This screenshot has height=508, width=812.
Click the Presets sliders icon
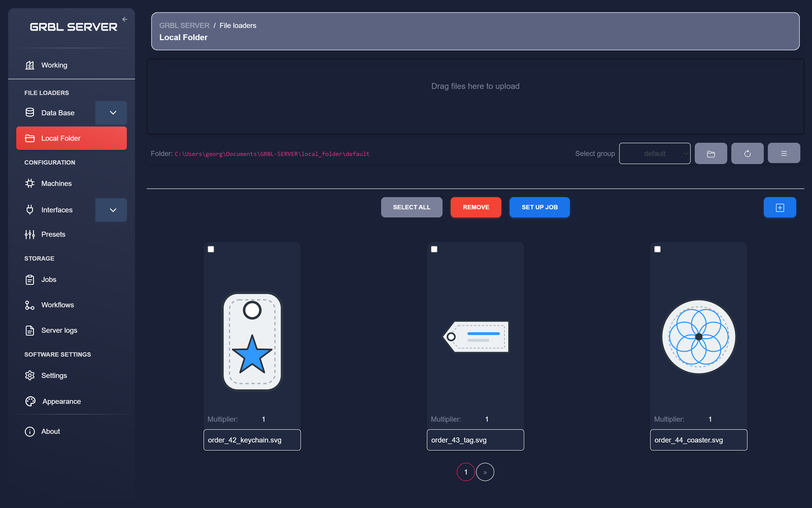[x=30, y=234]
